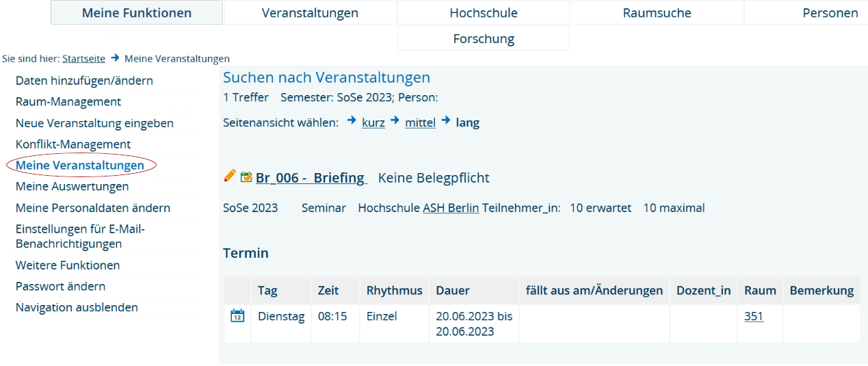Open Konflikt-Management in the sidebar

(x=73, y=144)
